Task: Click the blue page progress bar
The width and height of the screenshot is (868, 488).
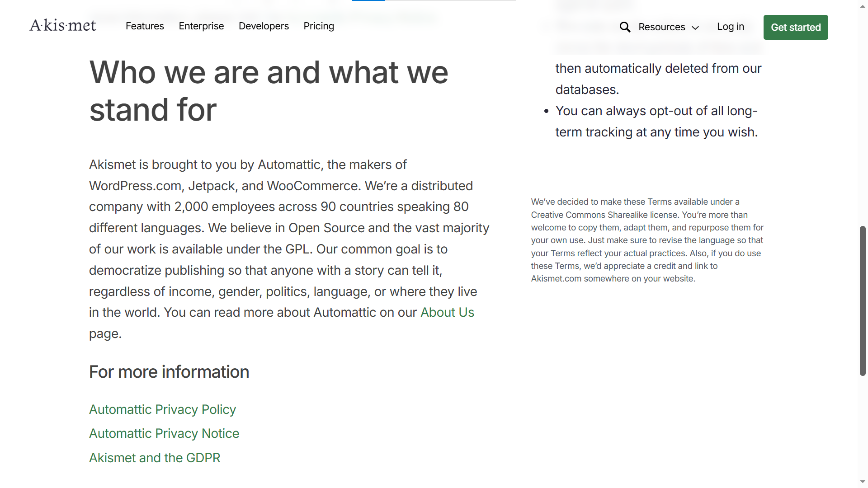Action: [x=368, y=0]
